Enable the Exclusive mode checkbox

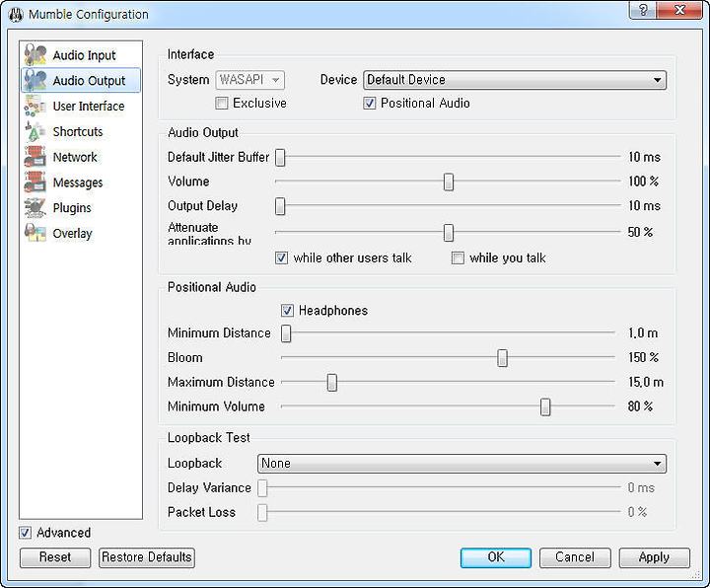tap(222, 104)
